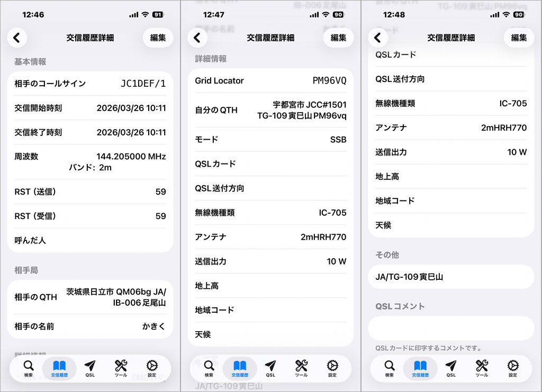
Task: Tap the 周波数 row showing 144.205000 MHz
Action: point(90,162)
